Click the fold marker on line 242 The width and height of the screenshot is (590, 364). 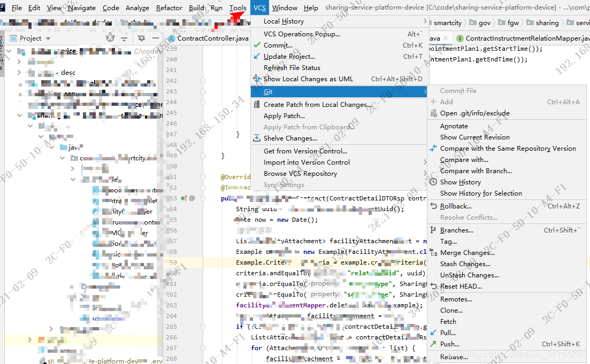click(203, 81)
